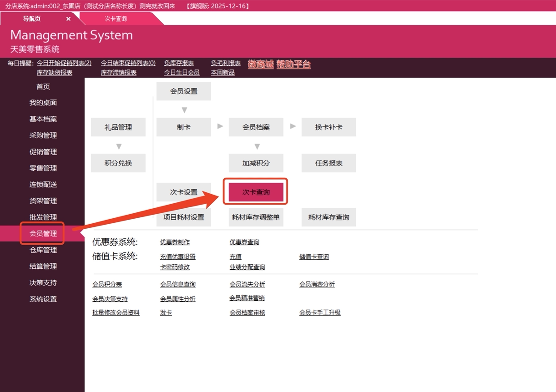Go to 零售管理 in the sidebar
This screenshot has width=556, height=392.
[x=43, y=168]
